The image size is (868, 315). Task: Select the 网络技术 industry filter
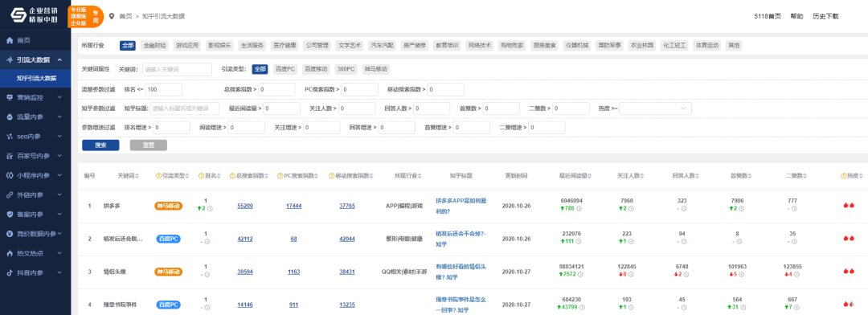[x=479, y=45]
